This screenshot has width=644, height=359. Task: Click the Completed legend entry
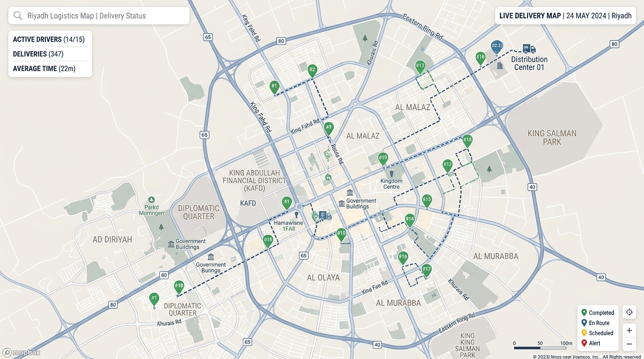click(x=598, y=313)
